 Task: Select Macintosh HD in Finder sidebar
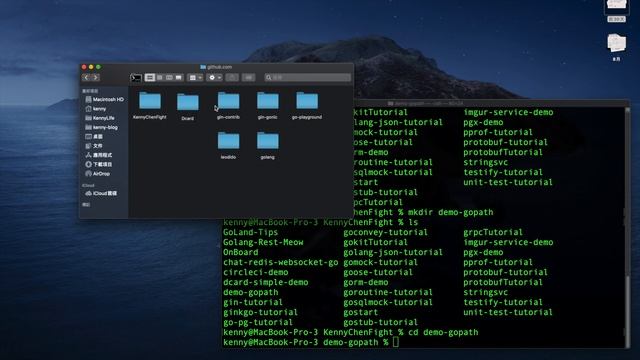point(104,100)
